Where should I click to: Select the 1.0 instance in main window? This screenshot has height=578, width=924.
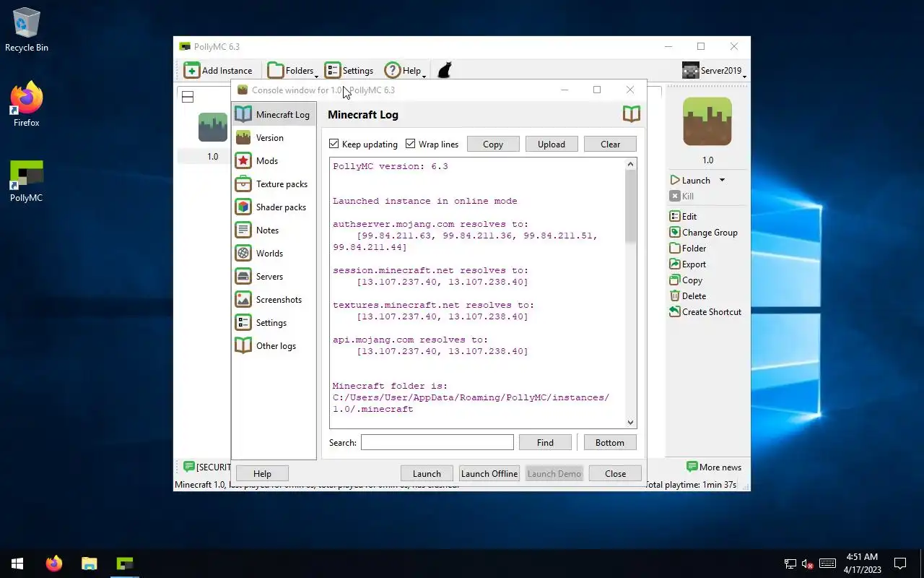tap(212, 137)
